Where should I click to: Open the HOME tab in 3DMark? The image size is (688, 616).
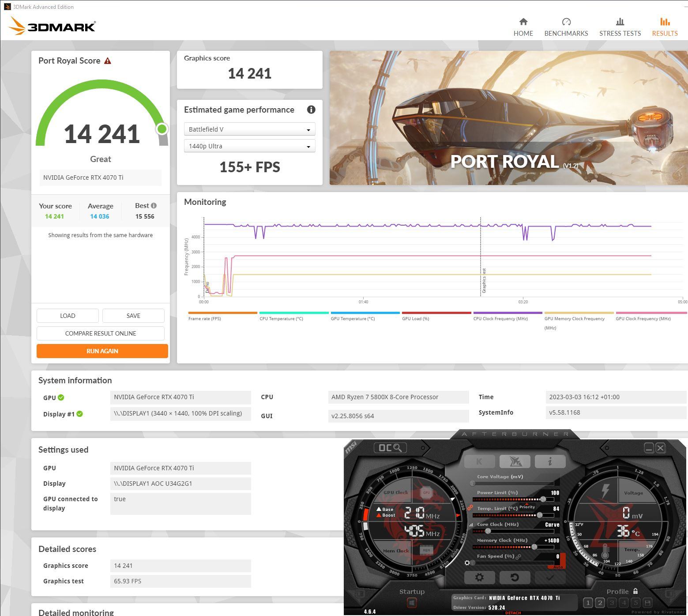point(523,27)
